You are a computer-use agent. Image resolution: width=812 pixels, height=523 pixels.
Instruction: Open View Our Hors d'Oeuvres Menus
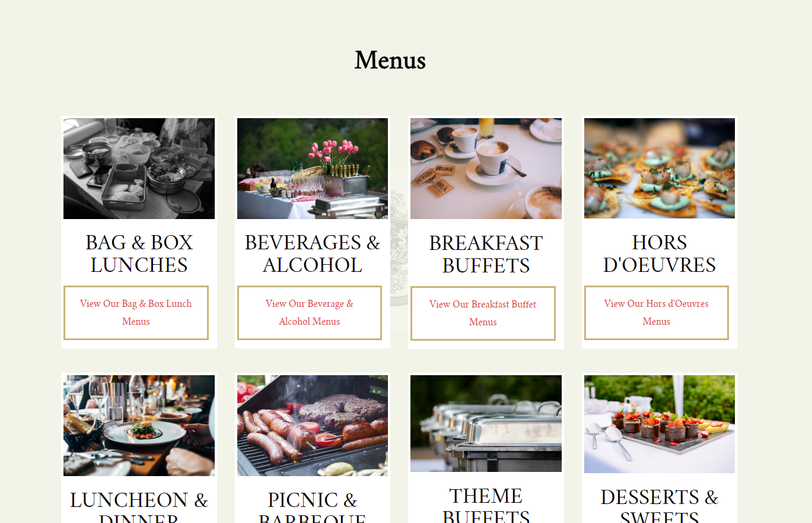657,313
